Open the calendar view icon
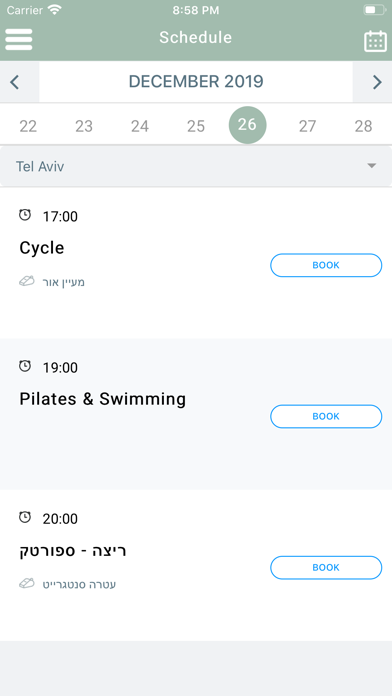The width and height of the screenshot is (392, 696). tap(375, 41)
